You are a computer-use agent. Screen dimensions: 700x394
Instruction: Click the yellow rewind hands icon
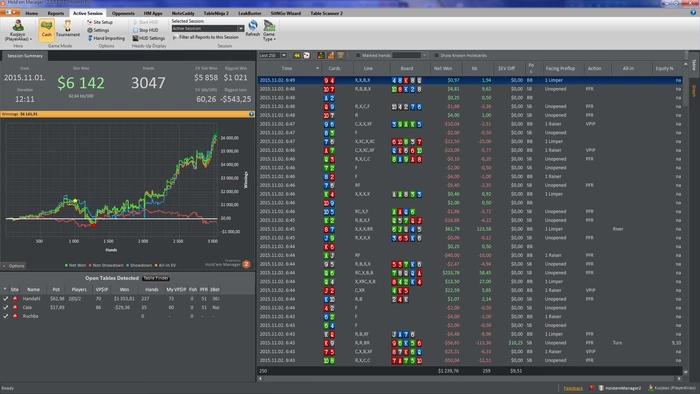(297, 55)
